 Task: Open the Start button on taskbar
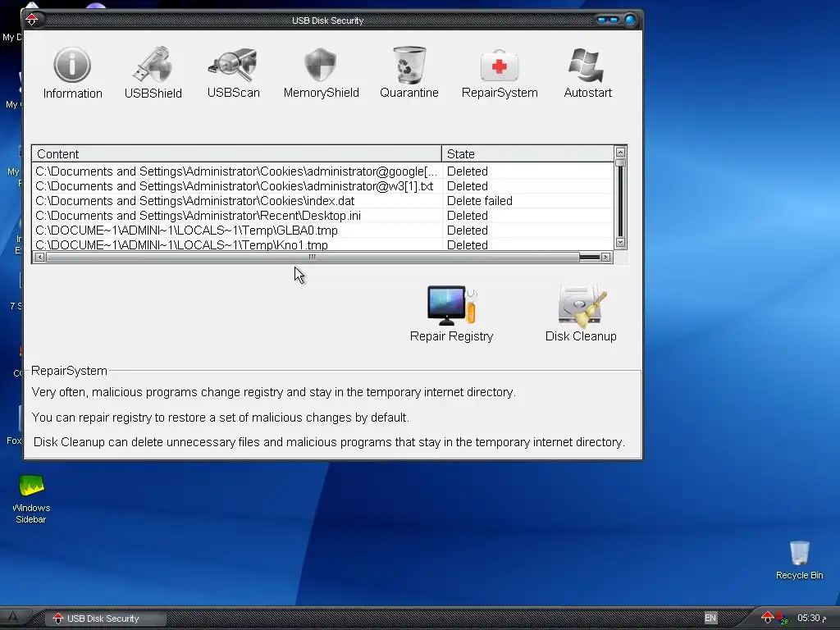click(13, 618)
